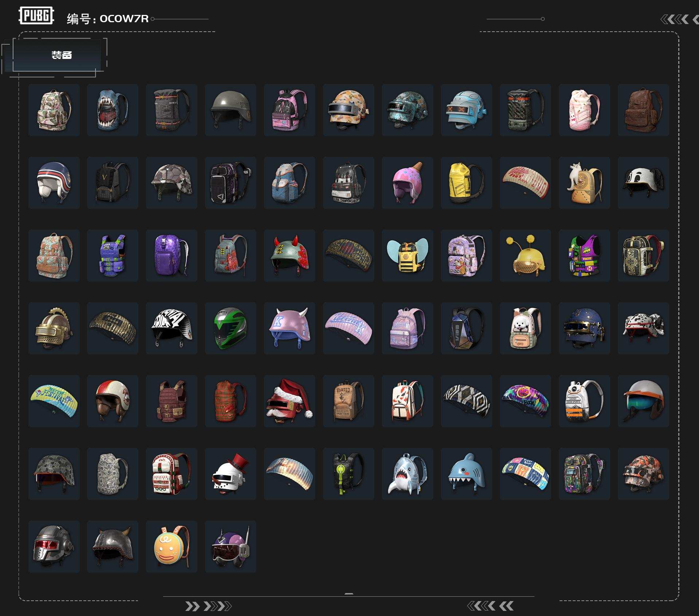The width and height of the screenshot is (699, 616).
Task: Select the purple tactical vest
Action: coord(112,255)
